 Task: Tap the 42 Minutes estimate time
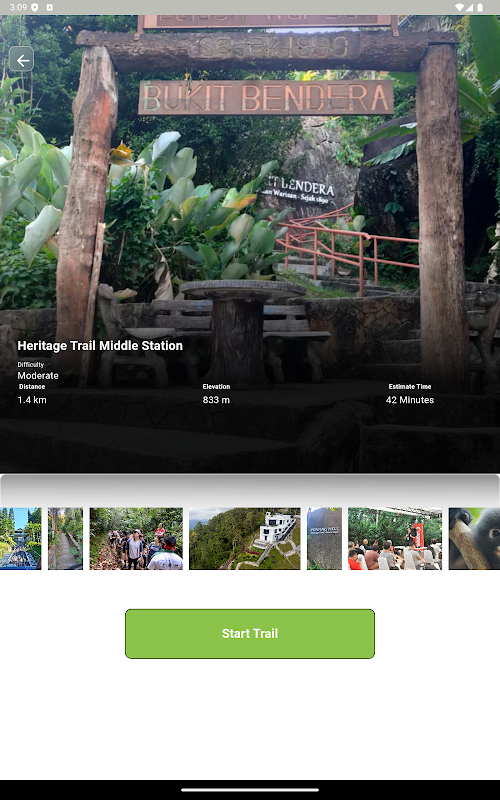click(x=410, y=400)
